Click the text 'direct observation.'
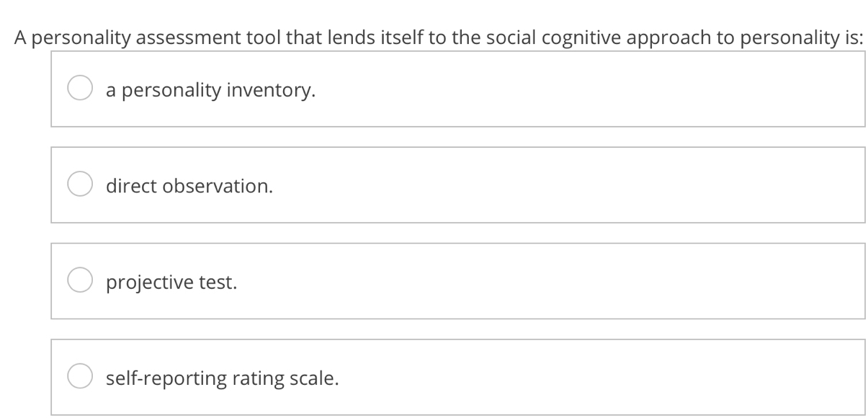This screenshot has height=418, width=868. pyautogui.click(x=189, y=186)
